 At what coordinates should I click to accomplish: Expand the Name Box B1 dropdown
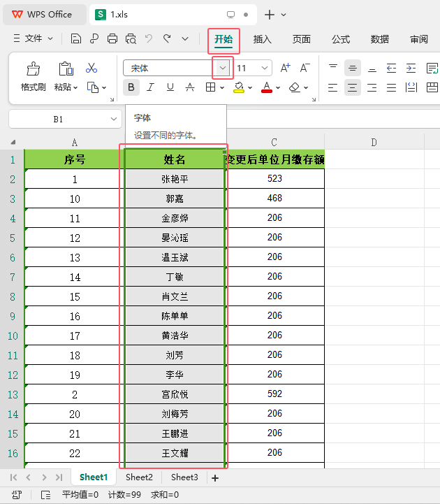click(114, 119)
